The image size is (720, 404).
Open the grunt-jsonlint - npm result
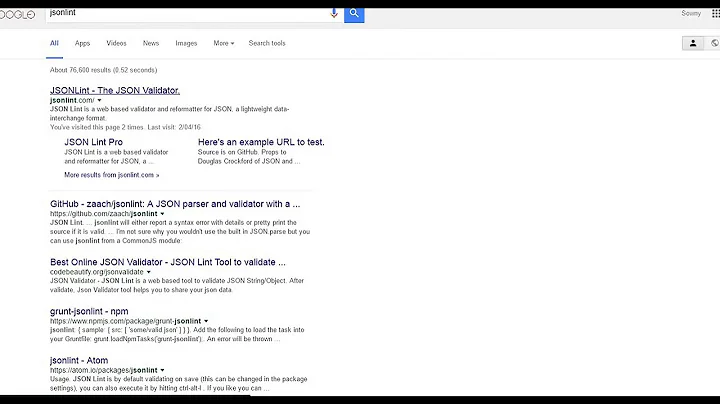89,311
